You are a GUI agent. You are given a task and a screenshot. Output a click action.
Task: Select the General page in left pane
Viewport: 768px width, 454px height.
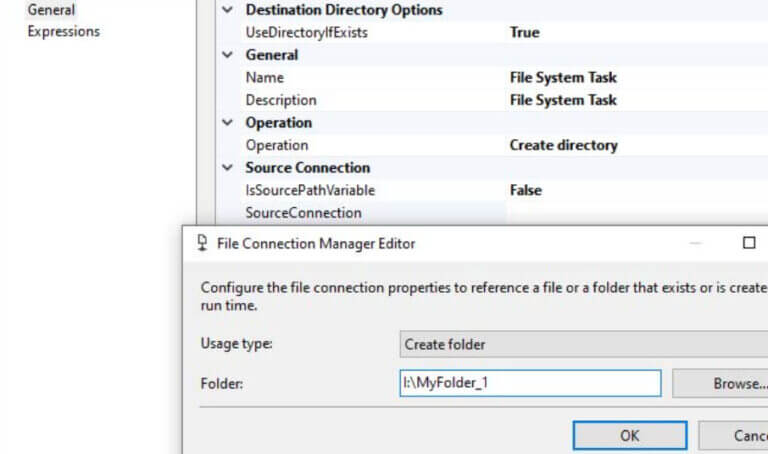[51, 10]
